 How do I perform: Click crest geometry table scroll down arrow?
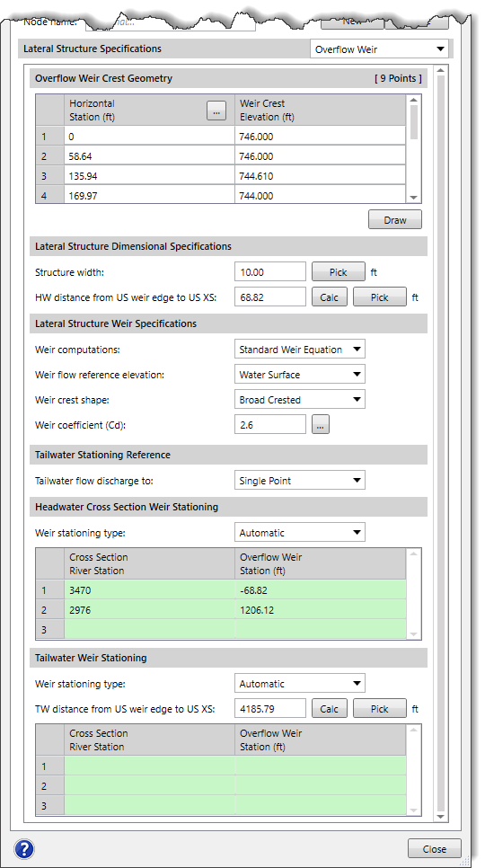coord(414,197)
